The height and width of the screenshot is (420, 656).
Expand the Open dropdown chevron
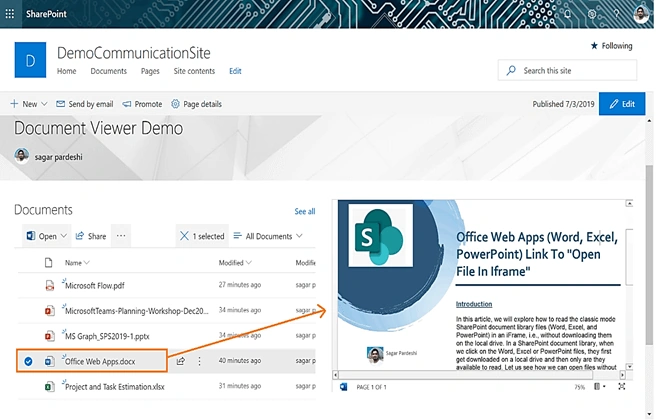64,236
